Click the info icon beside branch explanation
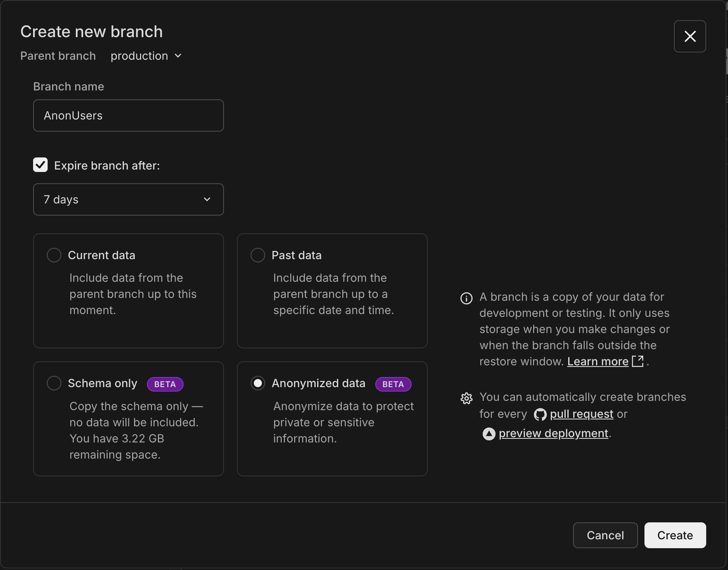 click(x=466, y=298)
